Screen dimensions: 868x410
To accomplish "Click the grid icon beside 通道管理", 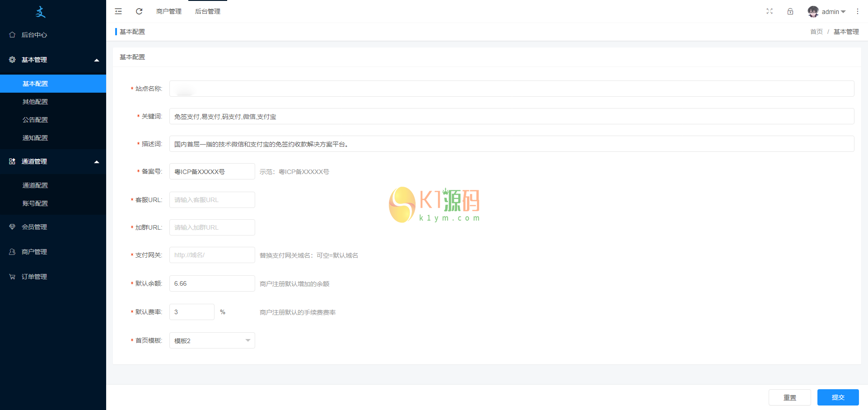I will pyautogui.click(x=12, y=161).
